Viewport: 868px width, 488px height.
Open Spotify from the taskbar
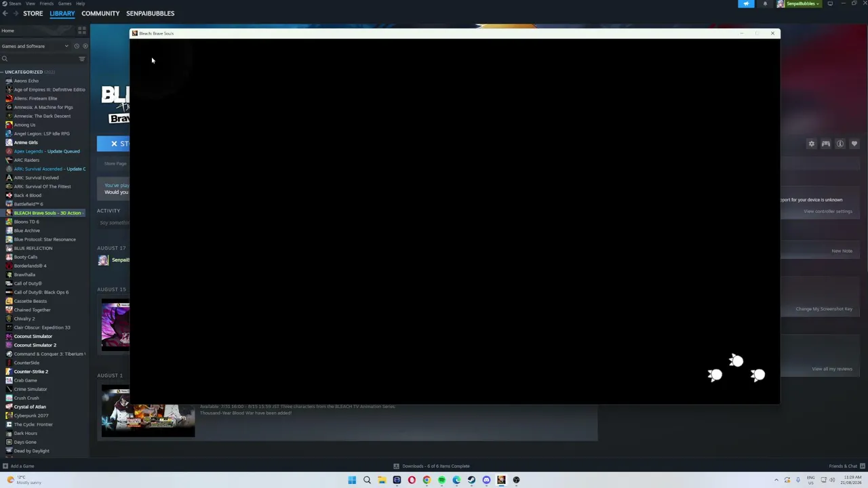(441, 480)
